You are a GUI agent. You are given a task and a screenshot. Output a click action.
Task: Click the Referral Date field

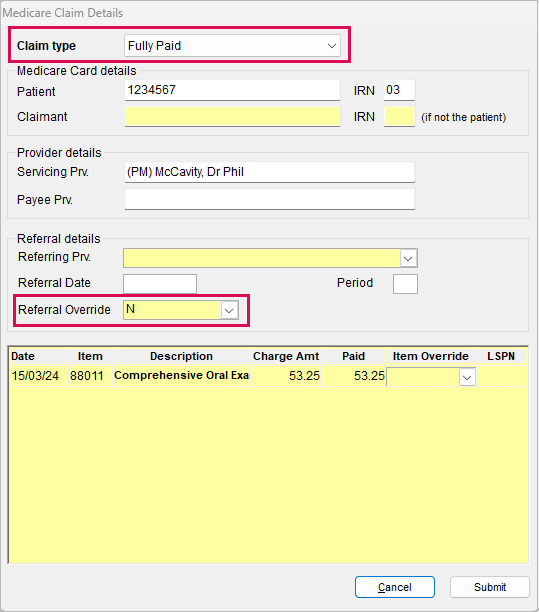click(160, 284)
